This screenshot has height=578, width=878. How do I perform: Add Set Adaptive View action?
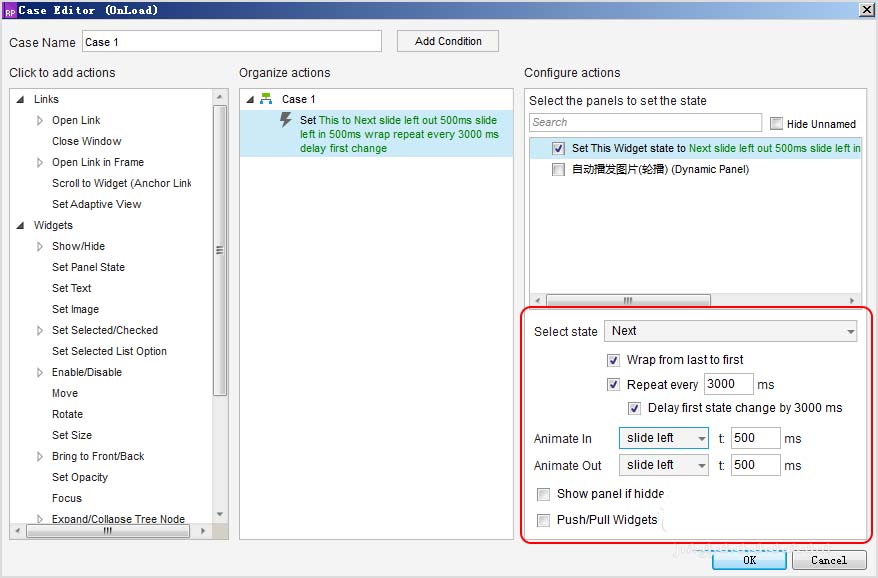click(96, 204)
